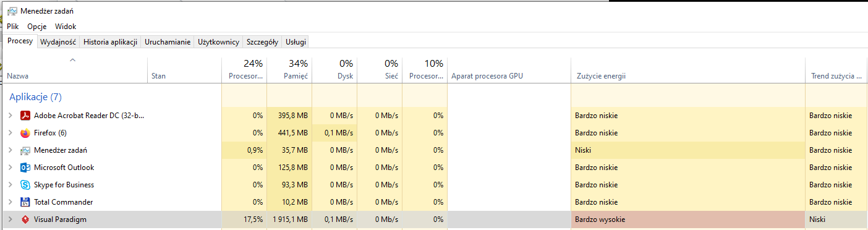
Task: Open the Plik menu
Action: pyautogui.click(x=13, y=27)
